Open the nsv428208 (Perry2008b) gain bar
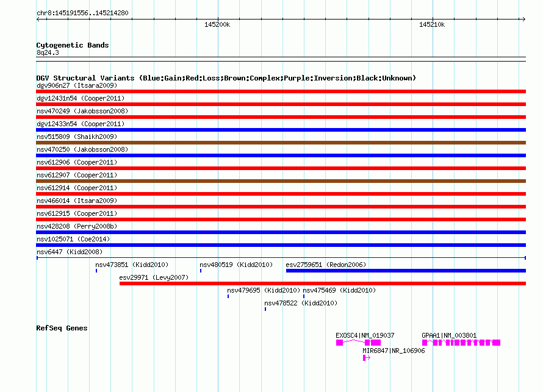Screen dimensions: 543x392 click(x=281, y=232)
